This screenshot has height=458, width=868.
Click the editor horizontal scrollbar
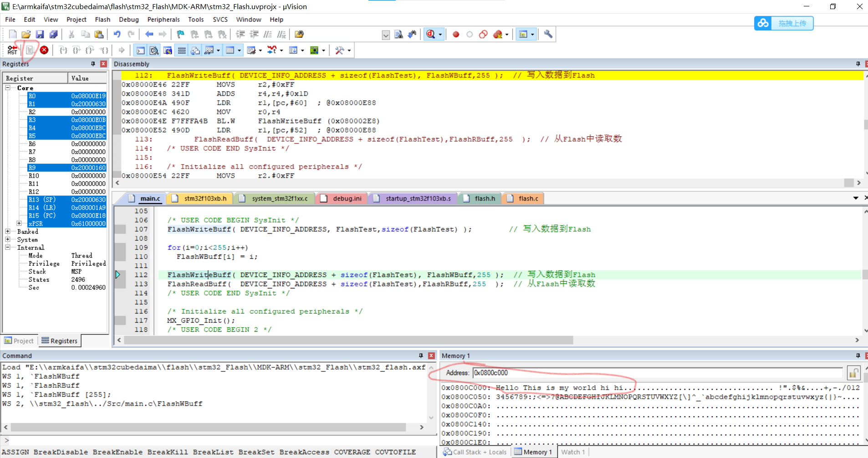348,340
